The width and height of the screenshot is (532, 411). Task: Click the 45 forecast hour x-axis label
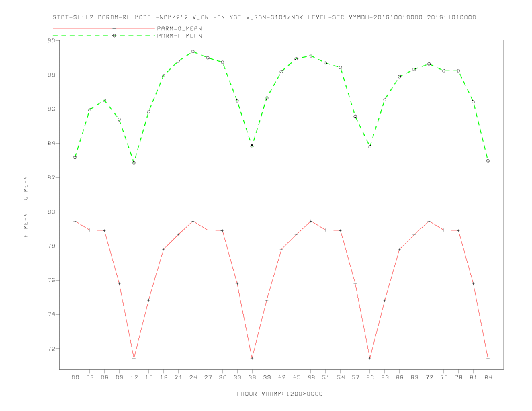tap(296, 377)
